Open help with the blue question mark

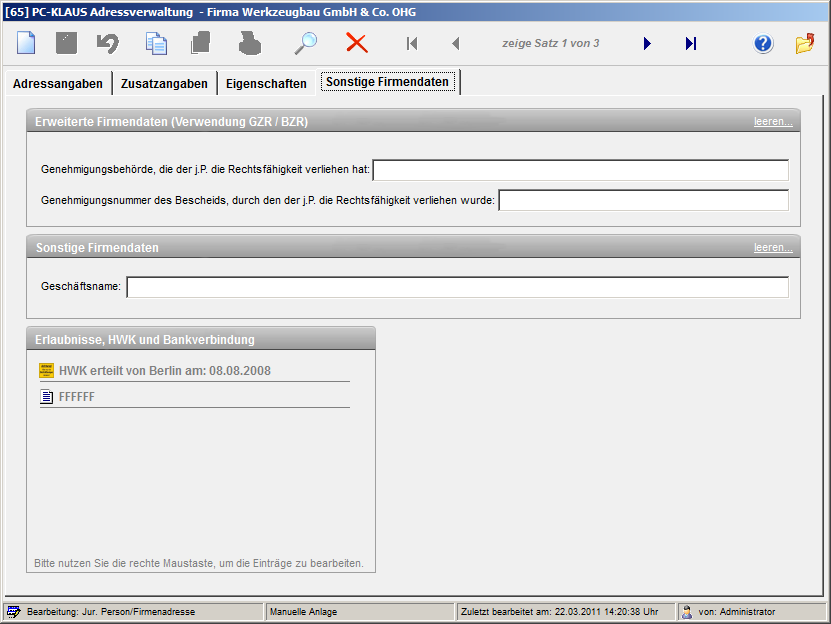tap(763, 43)
